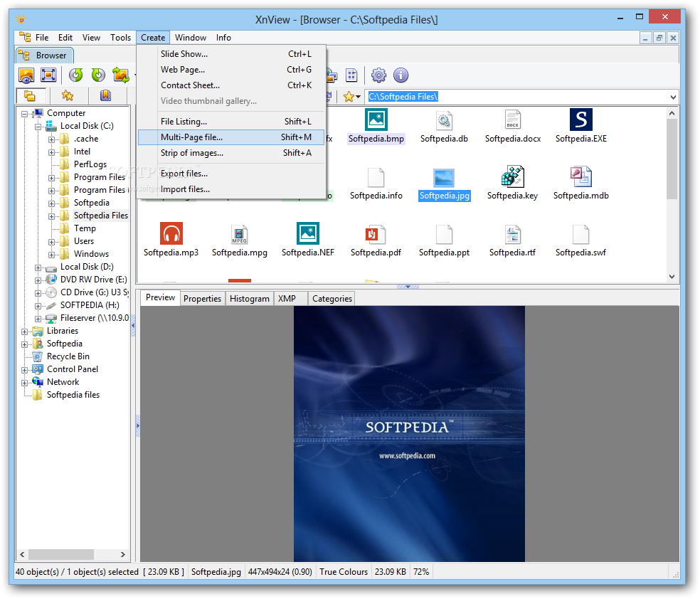Choose Strip of images from Create menu
700x599 pixels.
tap(231, 153)
